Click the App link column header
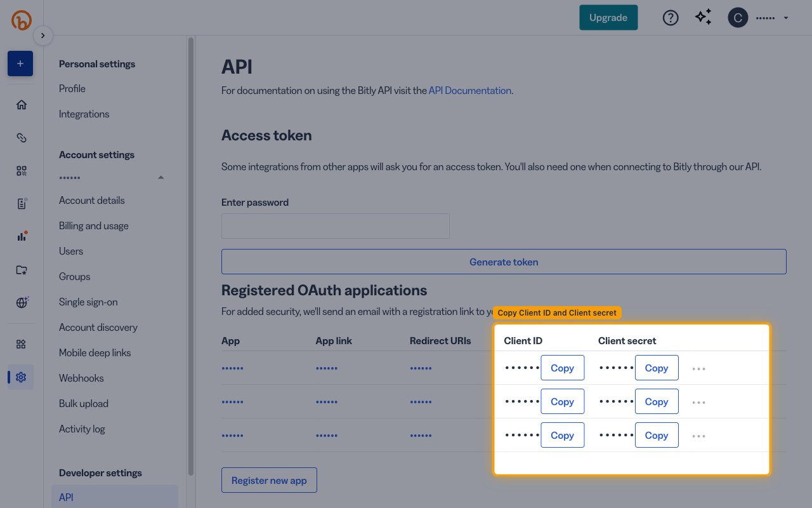Image resolution: width=812 pixels, height=508 pixels. (334, 341)
